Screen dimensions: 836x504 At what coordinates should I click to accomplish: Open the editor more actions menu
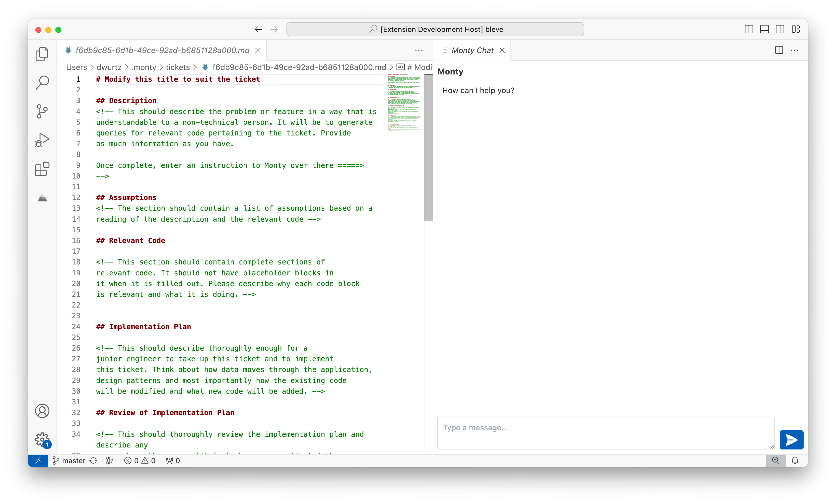419,50
